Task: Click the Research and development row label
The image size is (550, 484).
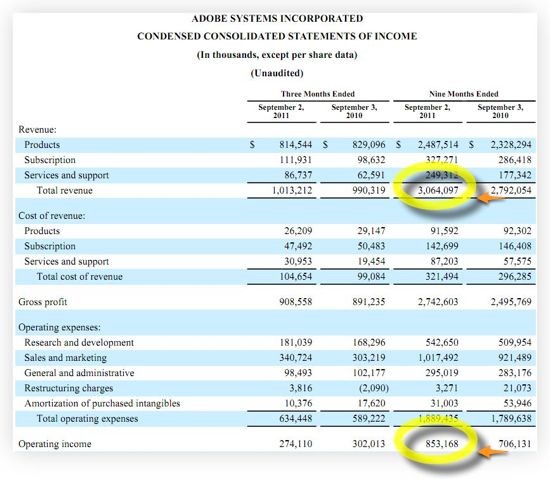Action: 79,342
